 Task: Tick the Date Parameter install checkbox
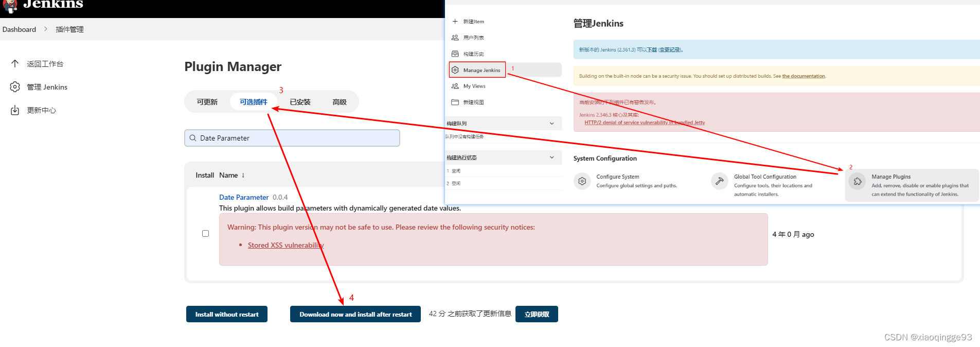coord(205,233)
